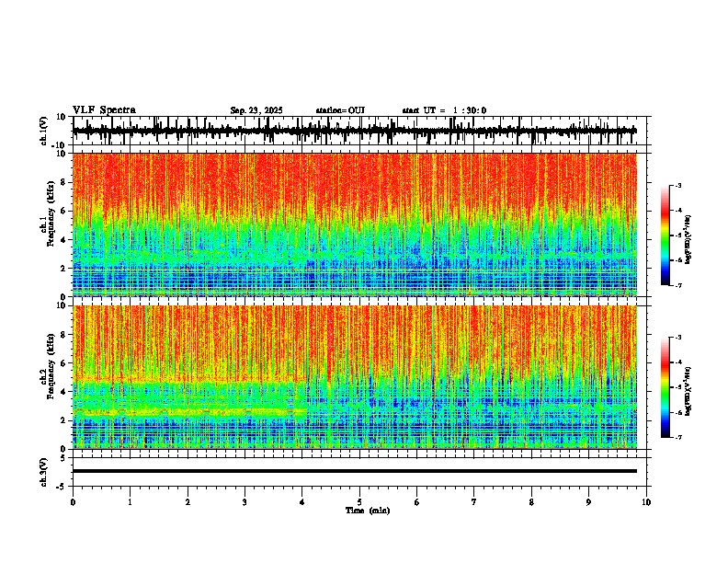Click the log(PSD) units label beside ch.1 color bar
Viewport: 728px width, 563px height.
(688, 240)
